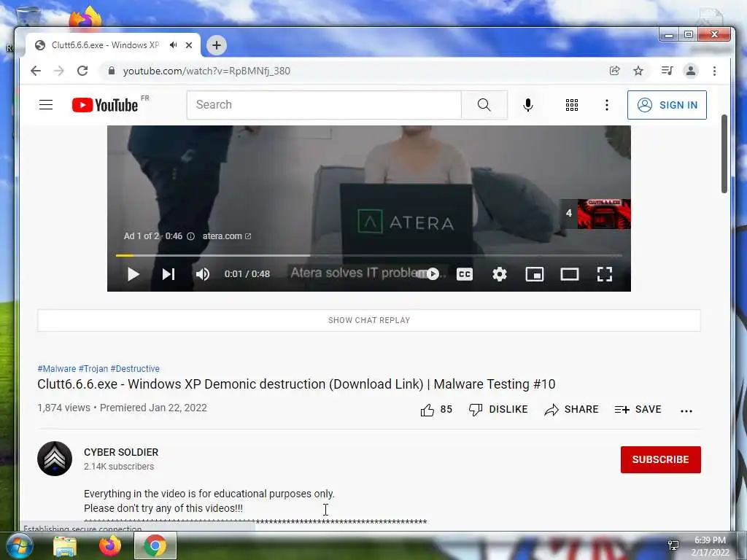Enable the miniplayer
Image resolution: width=747 pixels, height=560 pixels.
[535, 274]
